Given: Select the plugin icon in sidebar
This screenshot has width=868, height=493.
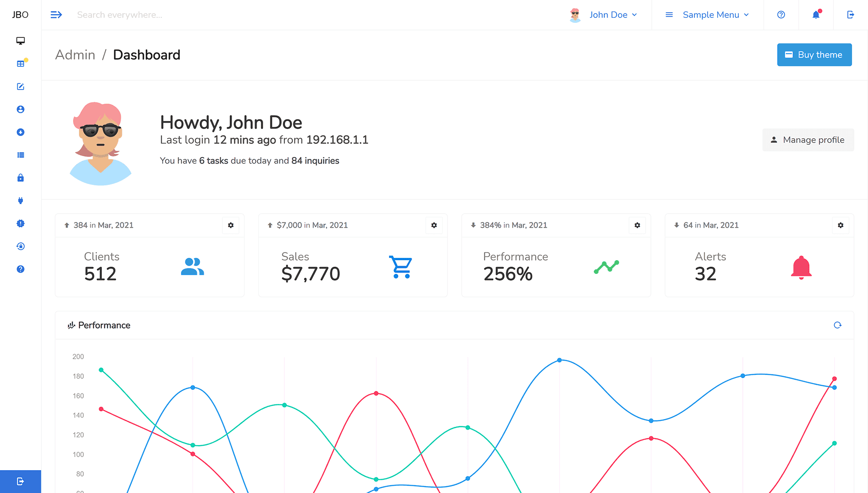Looking at the screenshot, I should tap(21, 200).
